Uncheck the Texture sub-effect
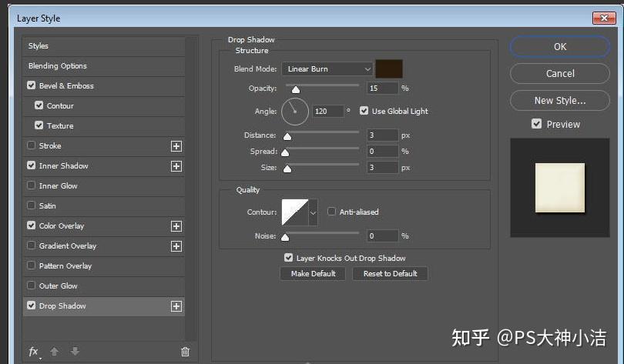 point(39,125)
